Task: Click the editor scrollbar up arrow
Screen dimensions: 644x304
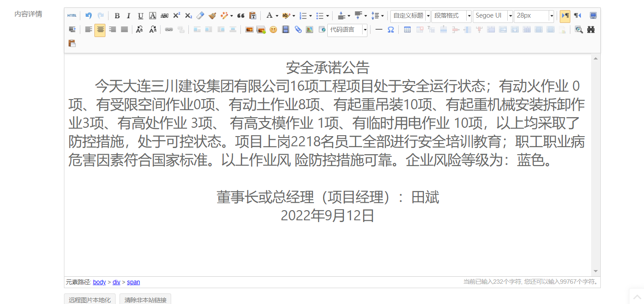Action: 595,58
